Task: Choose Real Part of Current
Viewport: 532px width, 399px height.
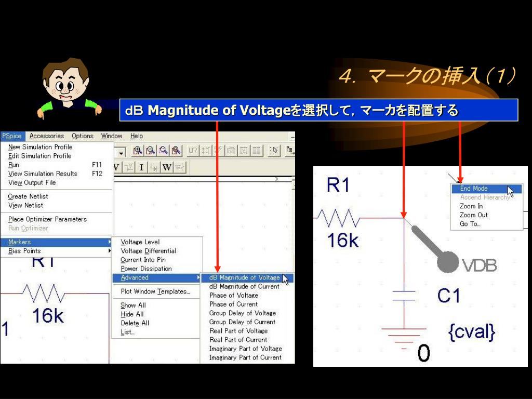Action: tap(247, 340)
